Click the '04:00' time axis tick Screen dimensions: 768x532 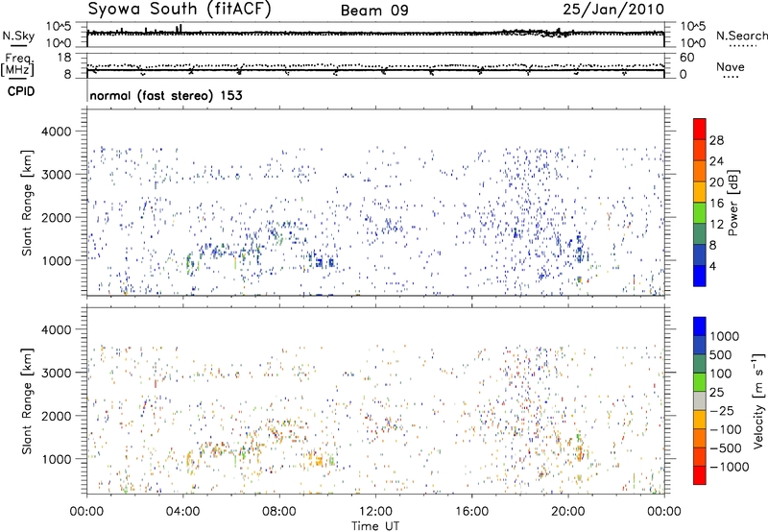pyautogui.click(x=182, y=512)
